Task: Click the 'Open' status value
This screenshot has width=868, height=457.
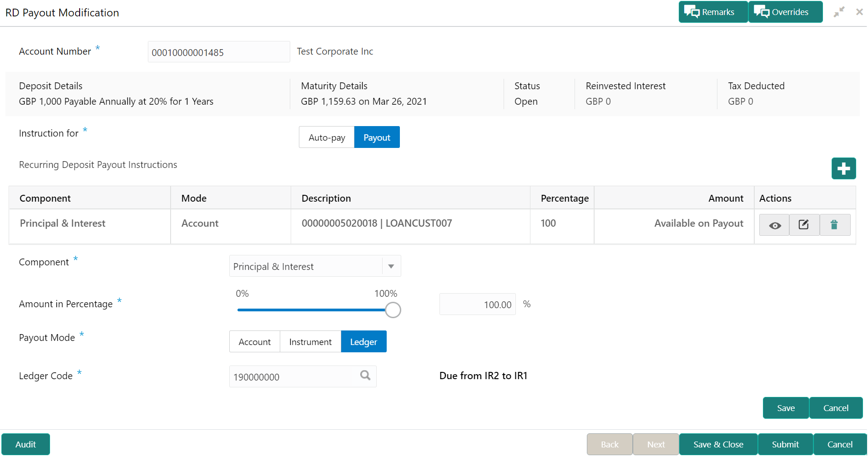Action: click(526, 102)
